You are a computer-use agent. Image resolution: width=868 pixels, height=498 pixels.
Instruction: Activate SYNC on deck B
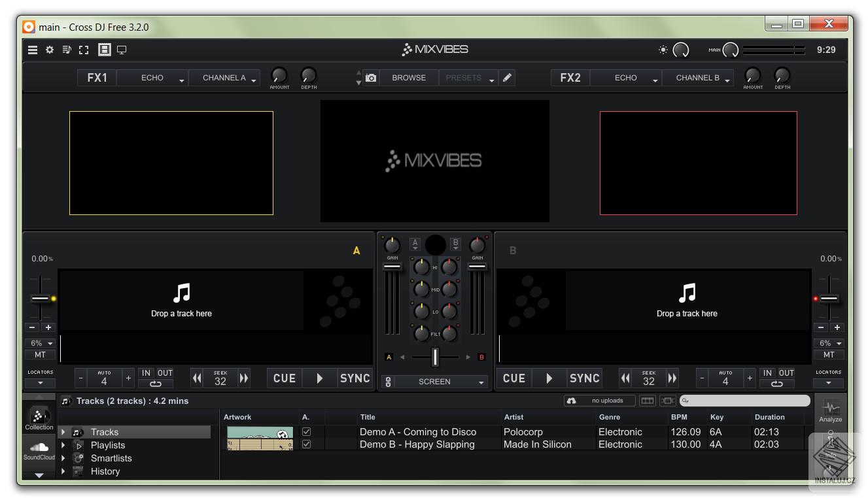[x=584, y=378]
